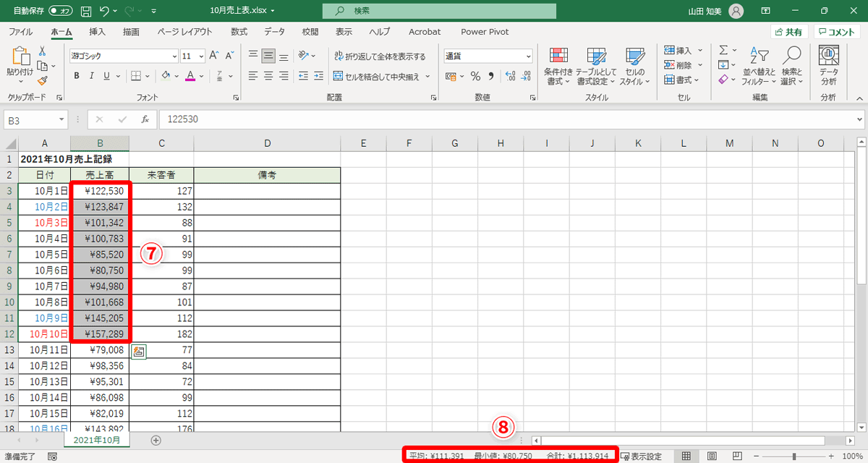Toggle Italic formatting
This screenshot has height=463, width=868.
(92, 76)
